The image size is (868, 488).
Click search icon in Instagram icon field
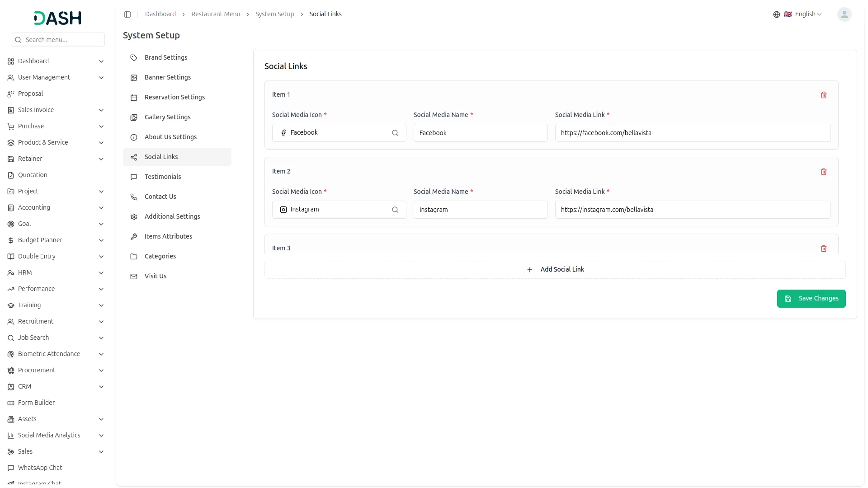pos(395,210)
